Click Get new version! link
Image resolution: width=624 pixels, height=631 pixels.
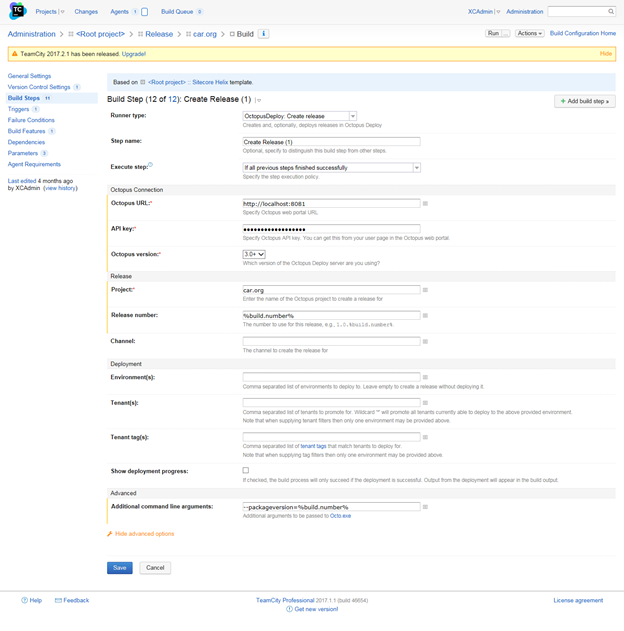(316, 609)
